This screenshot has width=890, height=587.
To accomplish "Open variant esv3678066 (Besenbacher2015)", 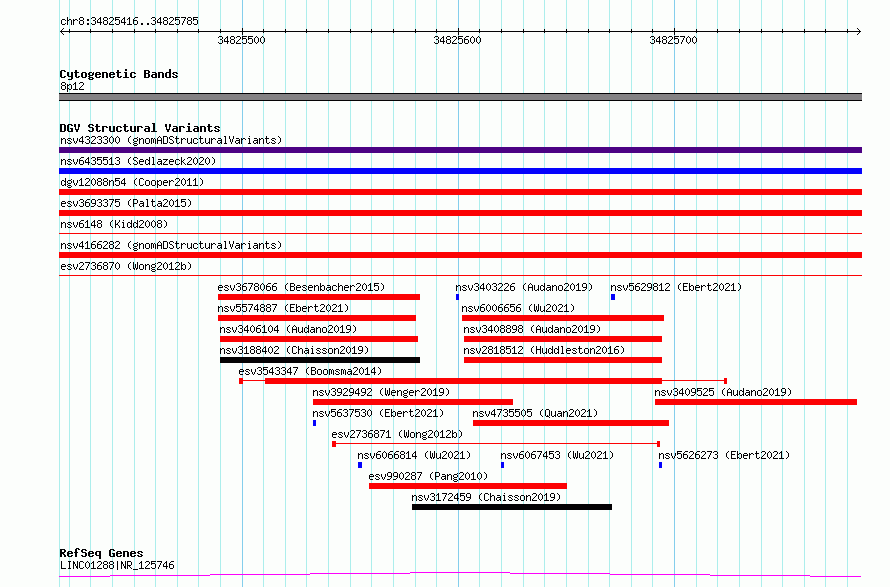I will tap(301, 287).
